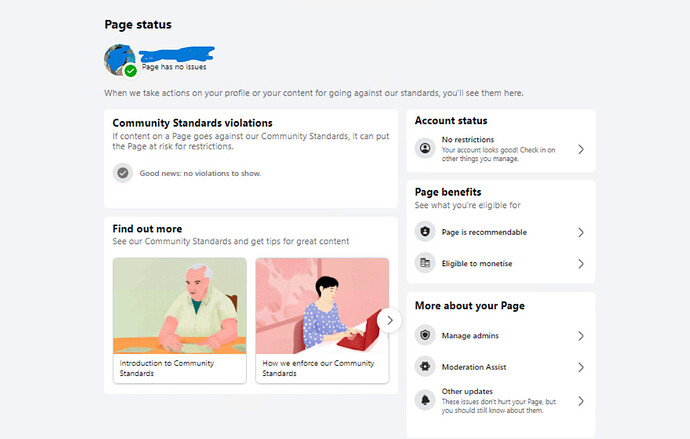Screen dimensions: 690x439
Task: Click the Other updates bell icon
Action: coord(425,401)
